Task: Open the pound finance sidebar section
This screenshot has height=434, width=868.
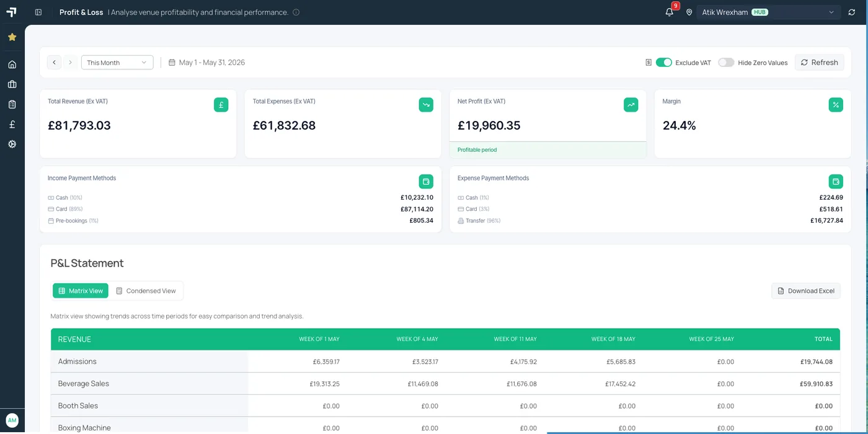Action: click(x=12, y=124)
